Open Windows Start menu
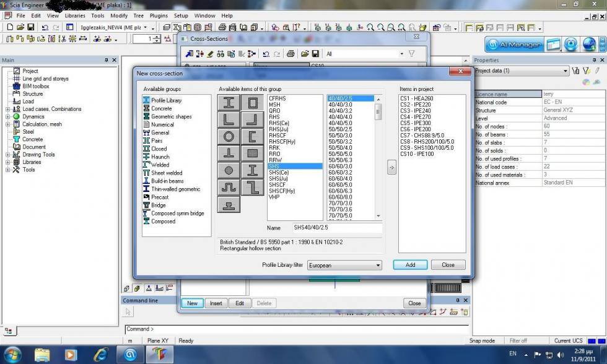The image size is (607, 364). pyautogui.click(x=13, y=354)
